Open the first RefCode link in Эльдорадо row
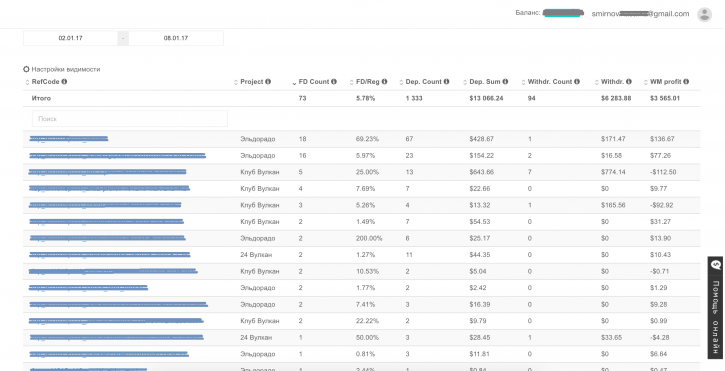Viewport: 725px width, 371px height. [x=68, y=139]
